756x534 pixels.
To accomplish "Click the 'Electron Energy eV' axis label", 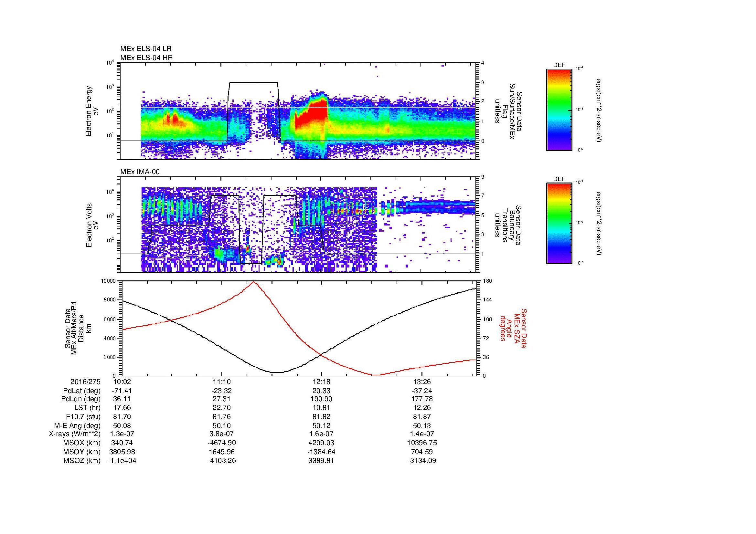I will (92, 111).
